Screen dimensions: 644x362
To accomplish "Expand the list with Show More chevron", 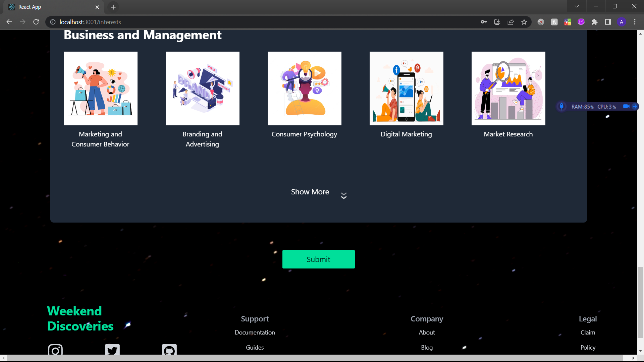I will pyautogui.click(x=343, y=195).
